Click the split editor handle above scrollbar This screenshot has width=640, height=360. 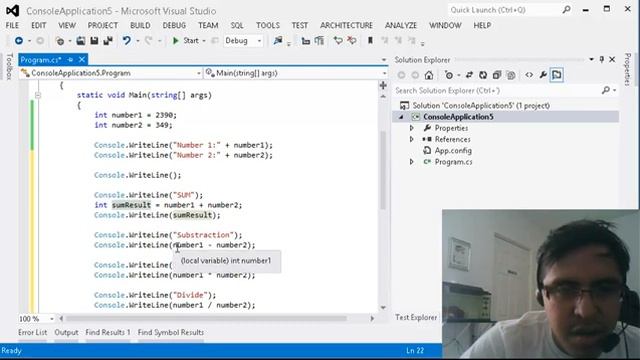[383, 85]
